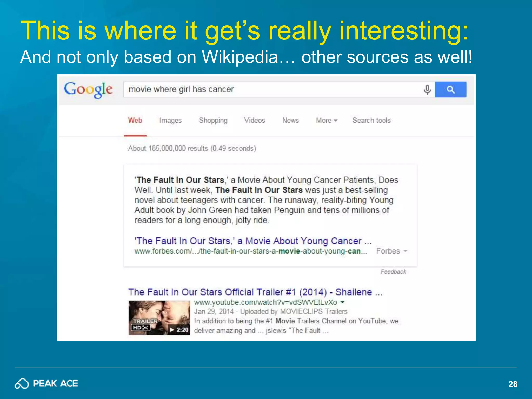The width and height of the screenshot is (532, 399).
Task: Click the subtitle 'And not only based on Wikipedia'
Action: click(x=158, y=57)
